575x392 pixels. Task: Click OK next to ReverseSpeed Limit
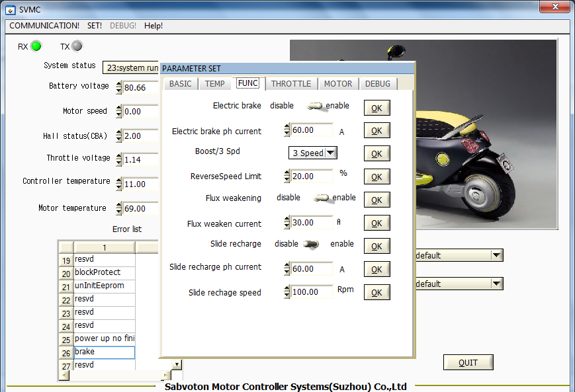(376, 177)
